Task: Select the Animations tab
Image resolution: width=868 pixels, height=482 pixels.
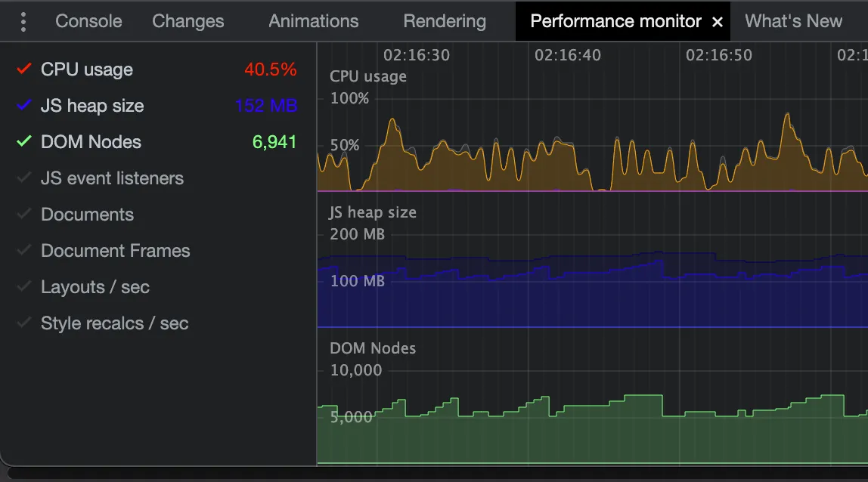Action: coord(313,21)
